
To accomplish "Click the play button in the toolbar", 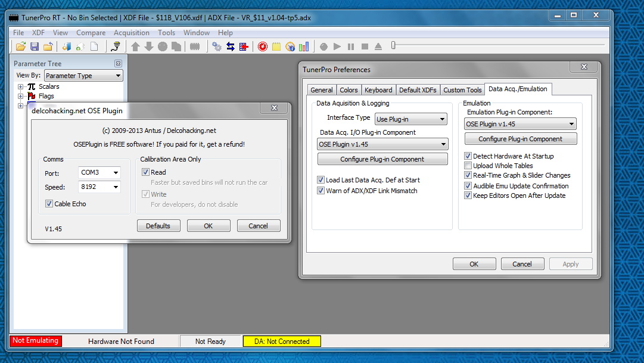I will tap(337, 46).
